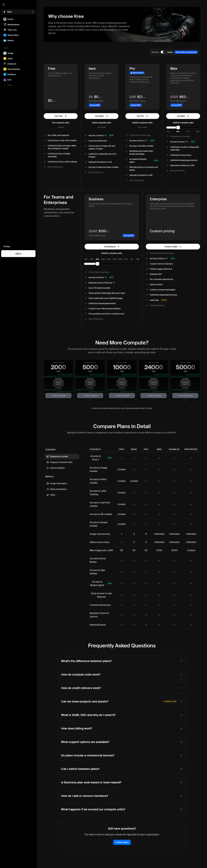
Task: Launch the Realtime tool icon
Action: coord(5,74)
